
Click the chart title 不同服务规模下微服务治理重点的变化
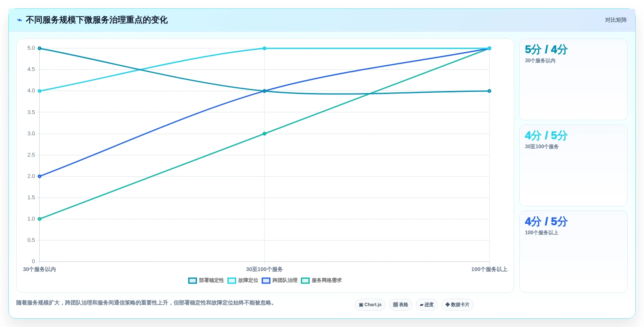pyautogui.click(x=97, y=20)
